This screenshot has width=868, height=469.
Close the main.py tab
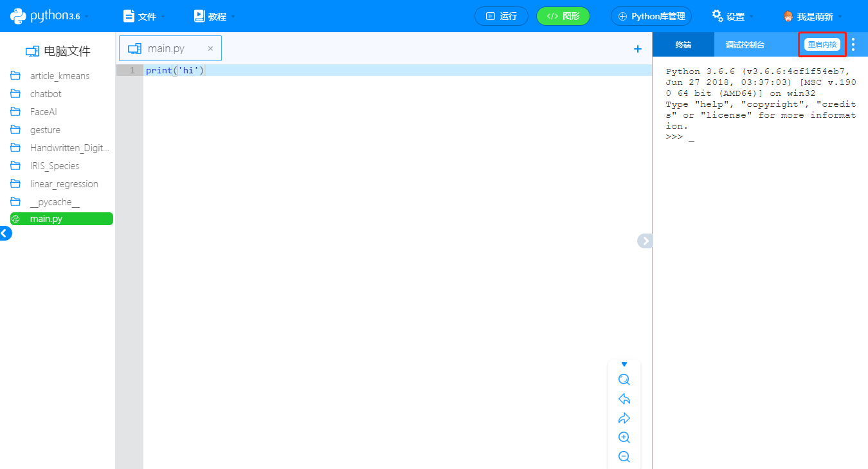[210, 48]
